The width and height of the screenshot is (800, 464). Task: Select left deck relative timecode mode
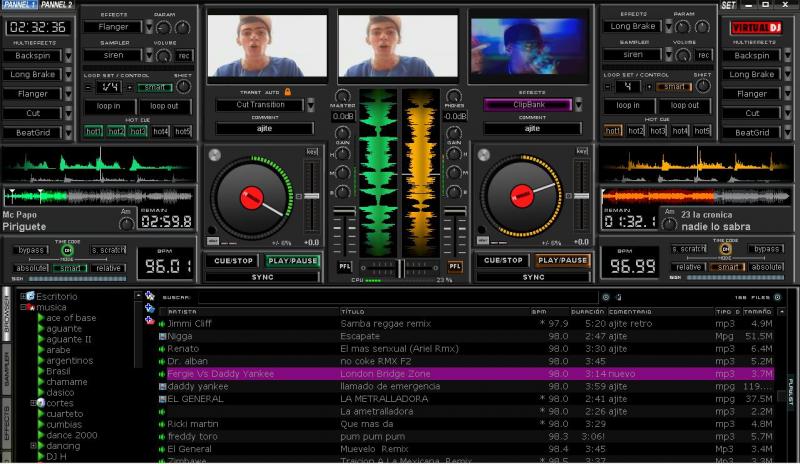(108, 268)
